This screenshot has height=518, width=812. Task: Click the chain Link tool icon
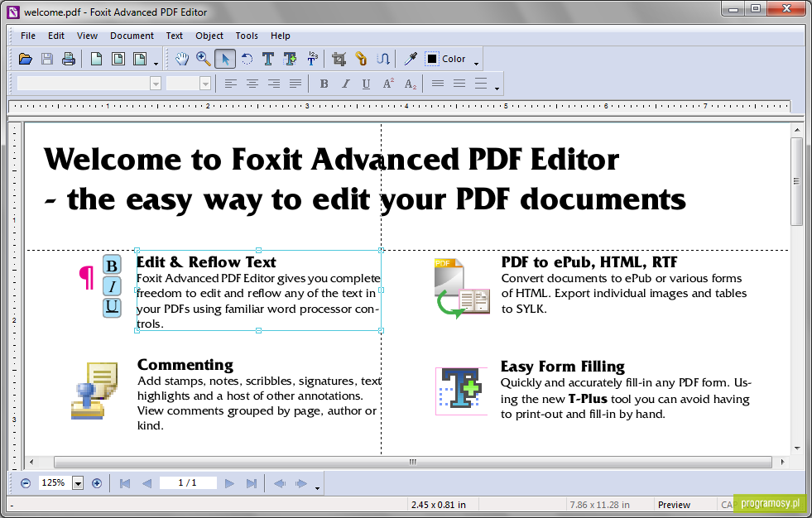(x=361, y=59)
